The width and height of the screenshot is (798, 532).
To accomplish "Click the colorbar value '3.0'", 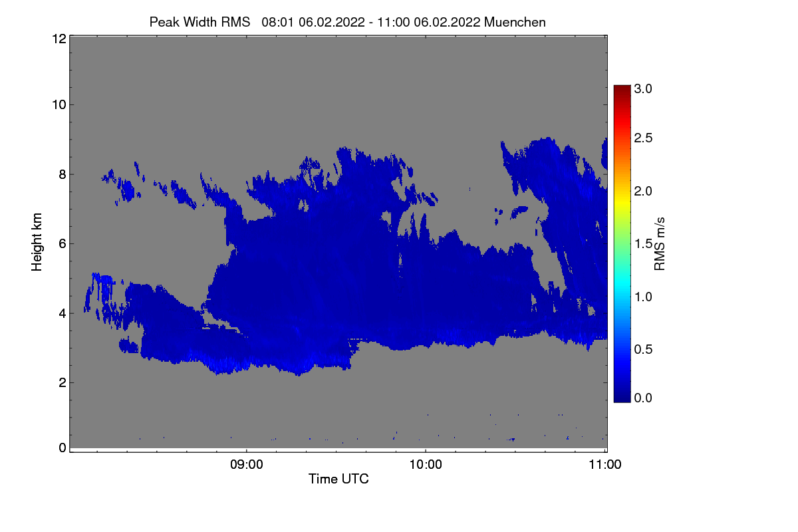I will click(x=643, y=88).
